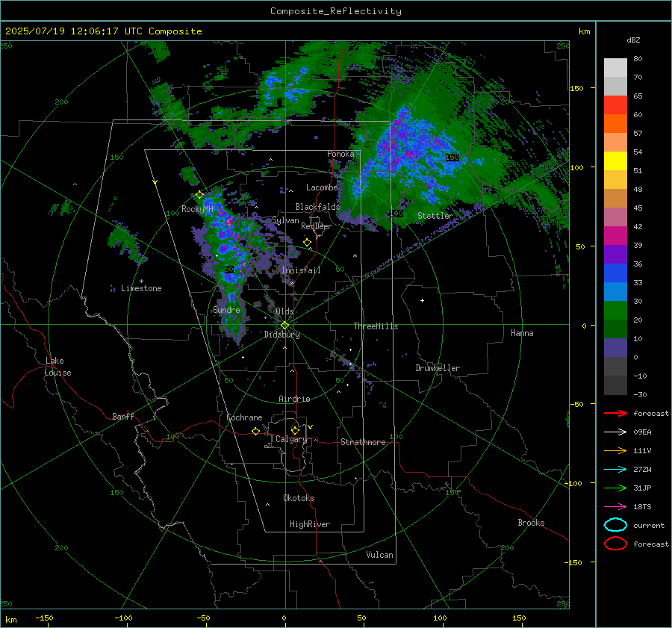Screen dimensions: 672x628
Task: Click the Blackfalds label
Action: (317, 207)
